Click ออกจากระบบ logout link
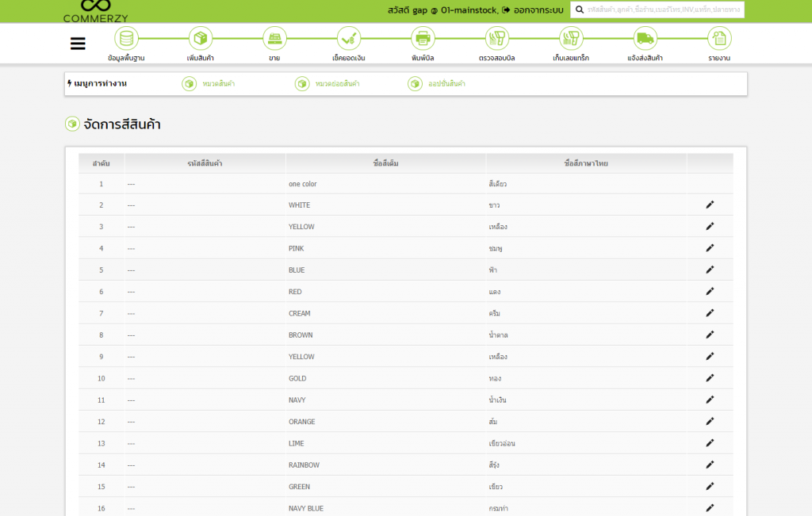Screen dimensions: 812x516 (x=533, y=10)
